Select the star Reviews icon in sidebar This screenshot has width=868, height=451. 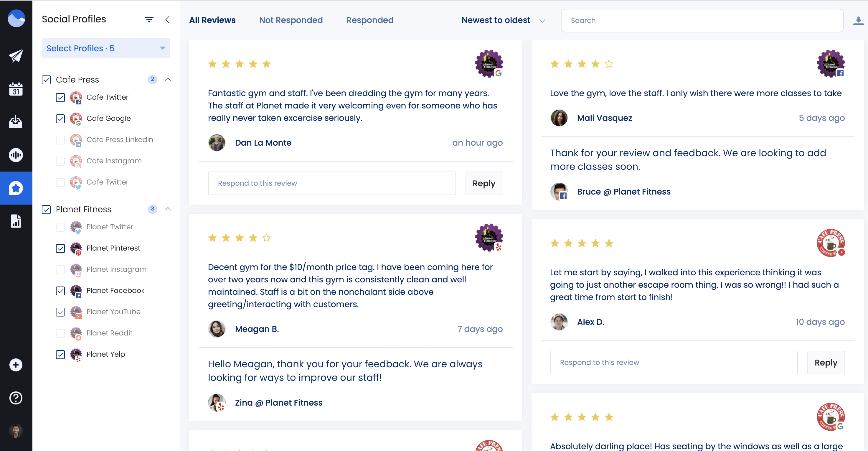click(16, 188)
